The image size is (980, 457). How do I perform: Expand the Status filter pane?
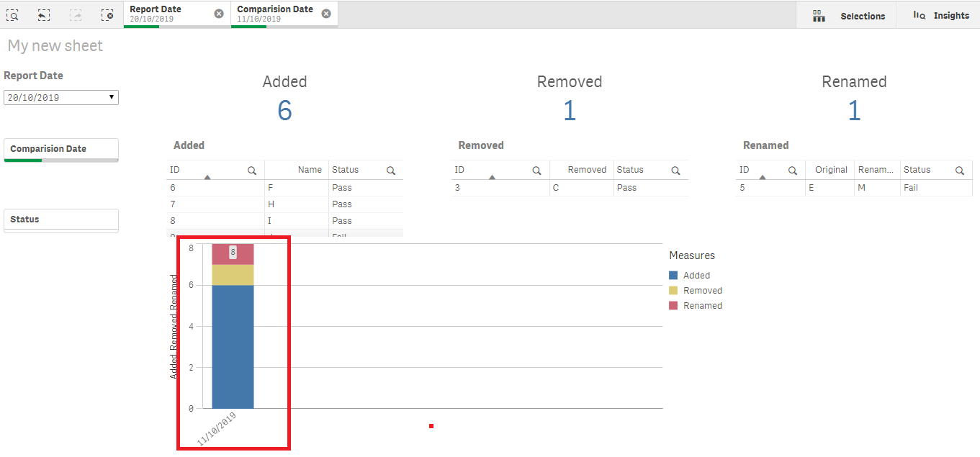60,220
